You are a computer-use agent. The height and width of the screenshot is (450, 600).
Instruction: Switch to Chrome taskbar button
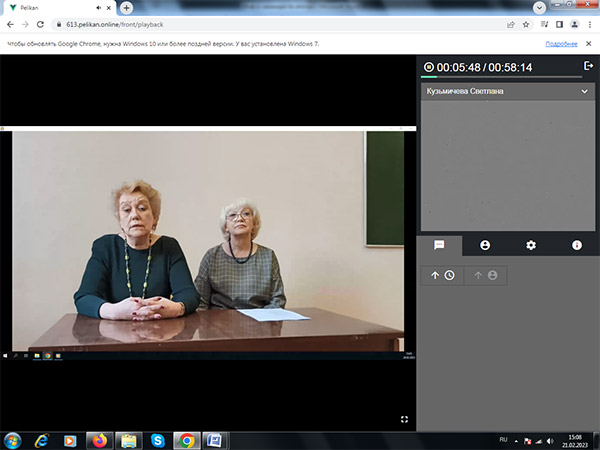187,441
